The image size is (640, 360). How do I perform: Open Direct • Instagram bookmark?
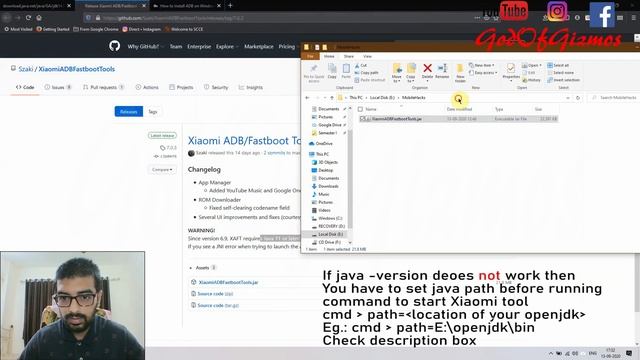pos(142,29)
